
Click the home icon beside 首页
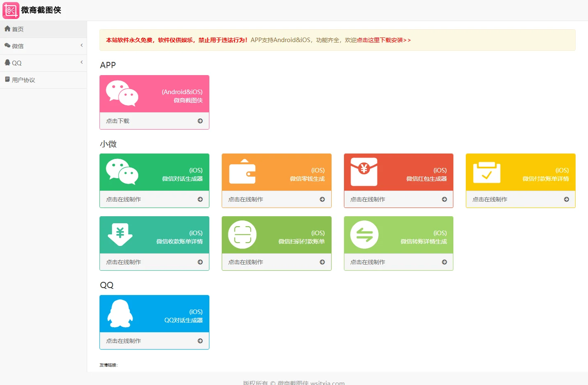click(x=7, y=29)
